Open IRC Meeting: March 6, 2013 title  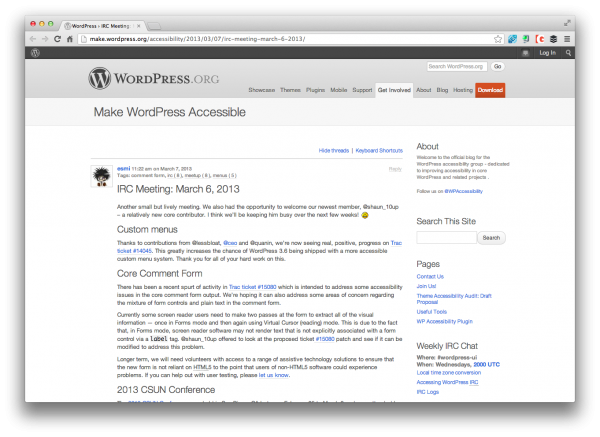(178, 189)
